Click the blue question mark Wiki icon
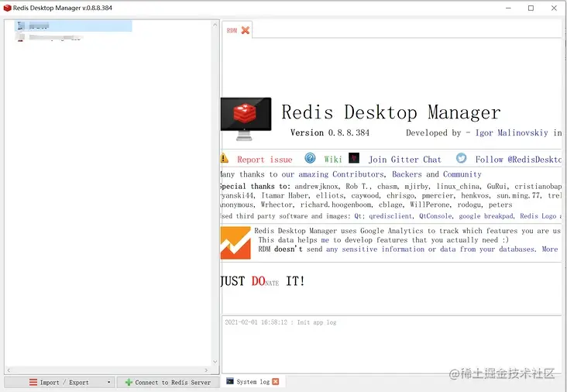567x392 pixels. [310, 158]
